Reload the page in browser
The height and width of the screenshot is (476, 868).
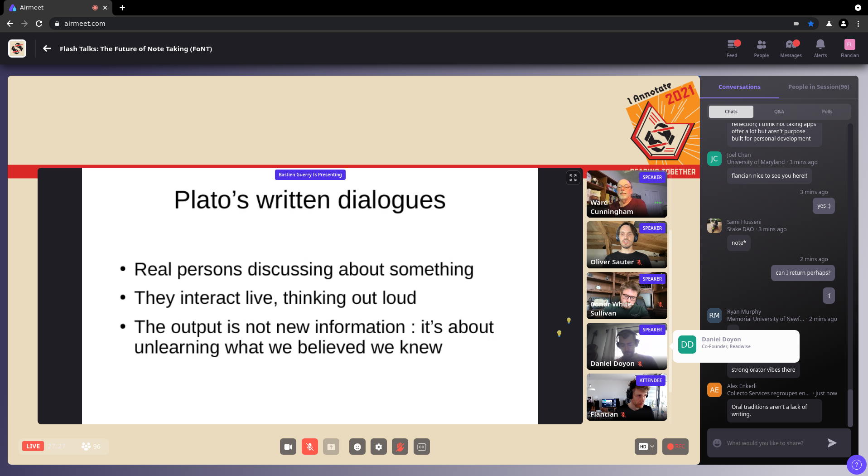(39, 24)
